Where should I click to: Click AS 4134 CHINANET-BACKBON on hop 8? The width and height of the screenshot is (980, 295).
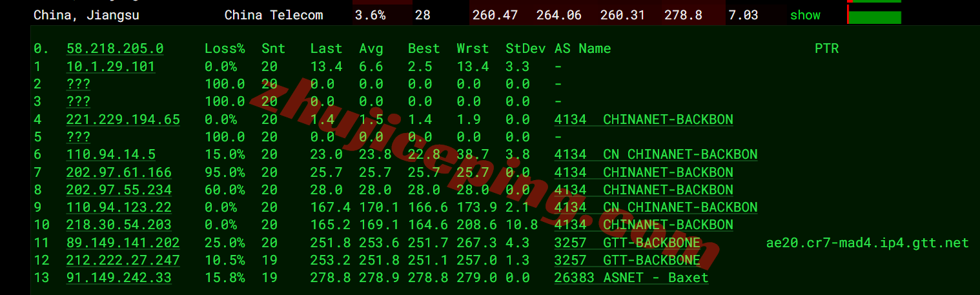tap(644, 190)
